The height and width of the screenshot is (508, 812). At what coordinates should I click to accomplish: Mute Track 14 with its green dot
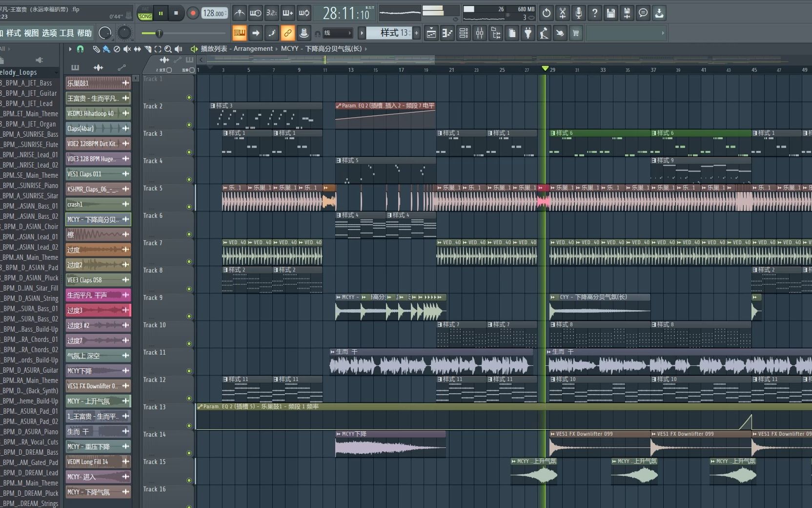[189, 453]
